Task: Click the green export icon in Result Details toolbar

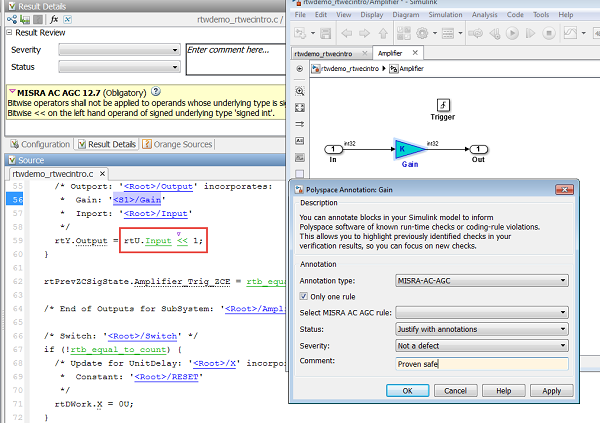Action: pos(25,19)
